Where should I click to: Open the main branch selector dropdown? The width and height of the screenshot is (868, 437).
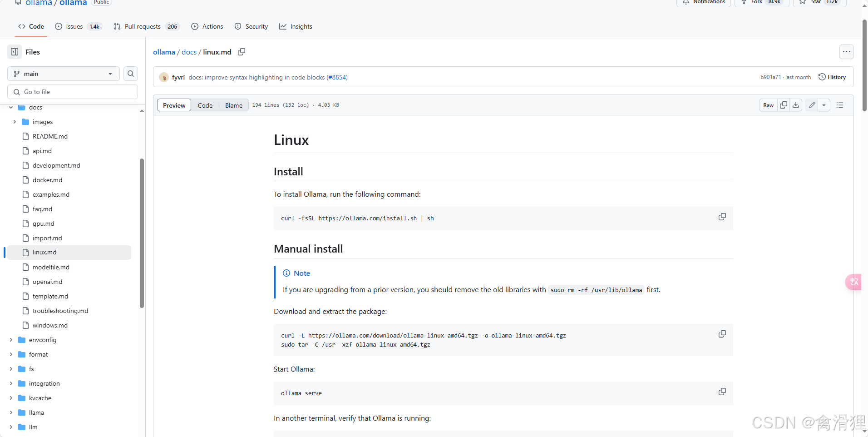coord(64,74)
